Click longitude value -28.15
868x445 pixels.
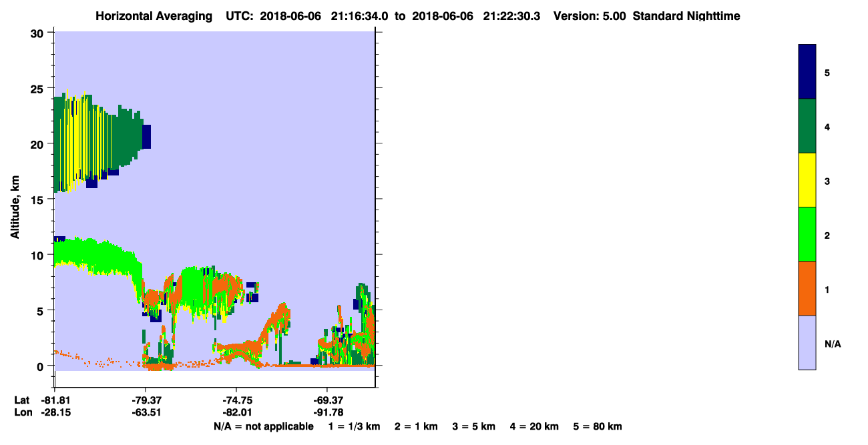55,413
